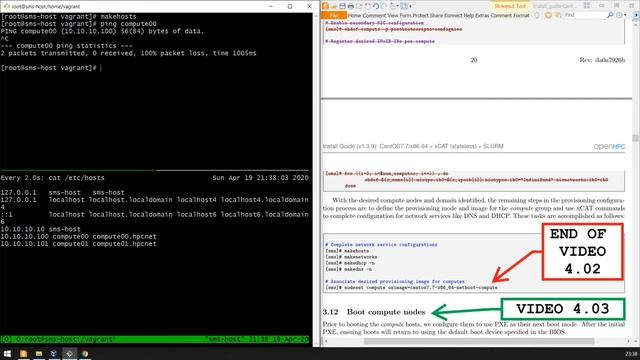The height and width of the screenshot is (360, 640).
Task: Open the VirtualBox cube taskbar icon
Action: [54, 353]
